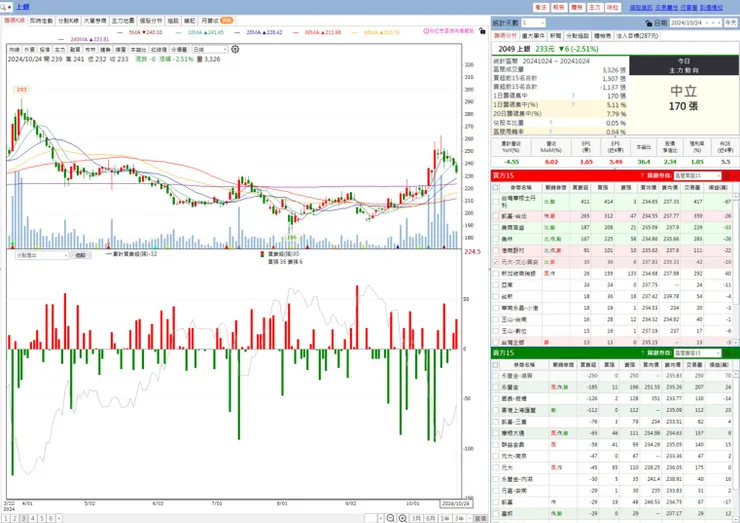Click the 60MA legend color line
Screen dimensions: 740x523
point(296,33)
